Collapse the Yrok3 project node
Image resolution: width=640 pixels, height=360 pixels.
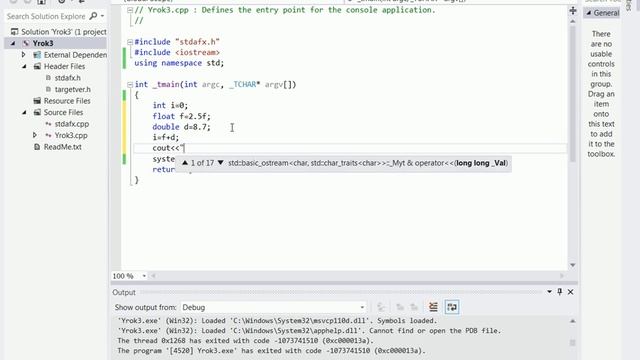(13, 43)
